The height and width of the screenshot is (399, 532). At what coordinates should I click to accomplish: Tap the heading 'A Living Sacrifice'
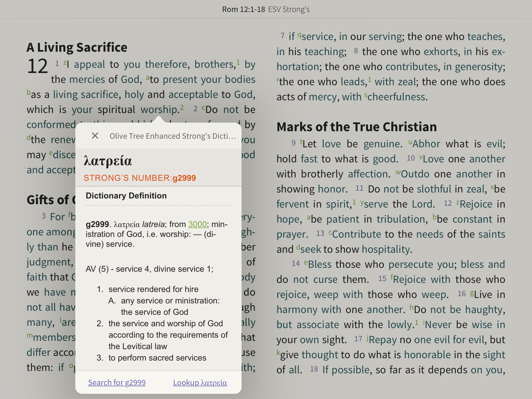(77, 47)
